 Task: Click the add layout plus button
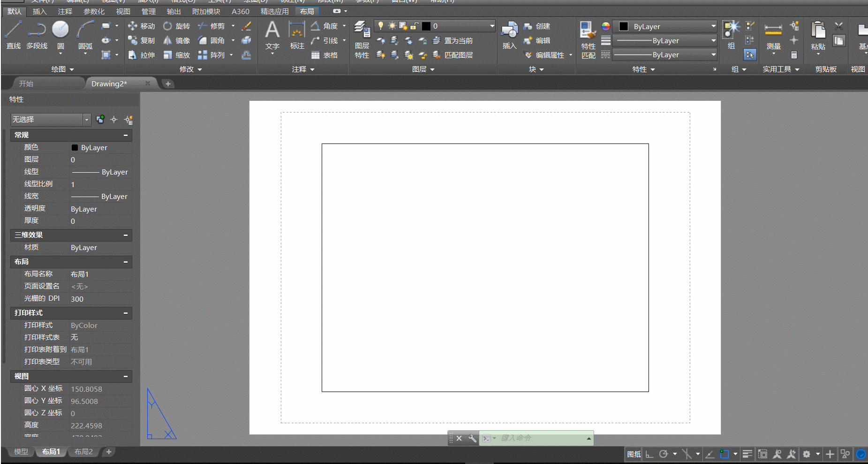[109, 451]
